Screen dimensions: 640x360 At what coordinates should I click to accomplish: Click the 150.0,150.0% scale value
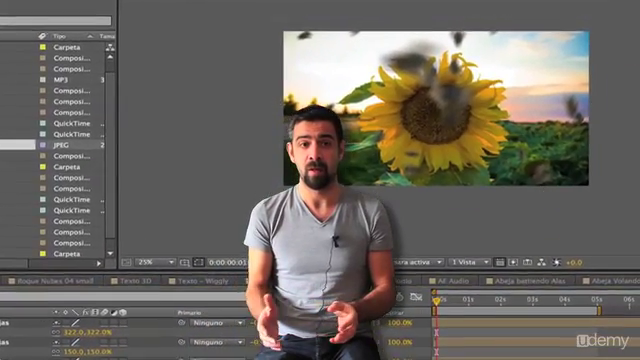click(x=87, y=352)
